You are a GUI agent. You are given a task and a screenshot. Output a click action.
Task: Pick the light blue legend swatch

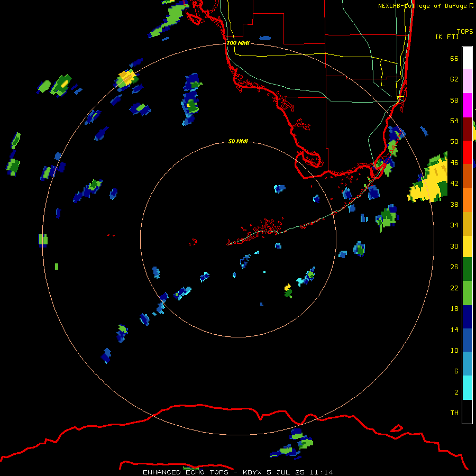pyautogui.click(x=467, y=364)
